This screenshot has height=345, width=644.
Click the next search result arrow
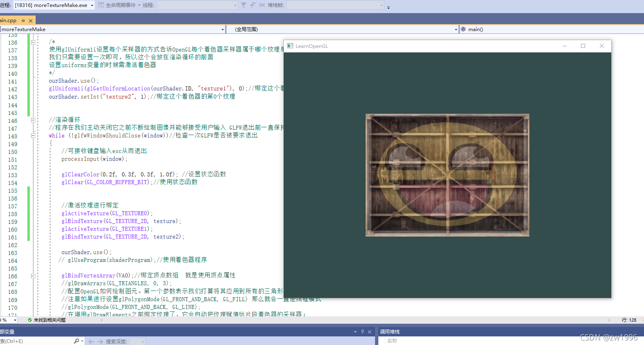[x=100, y=341]
